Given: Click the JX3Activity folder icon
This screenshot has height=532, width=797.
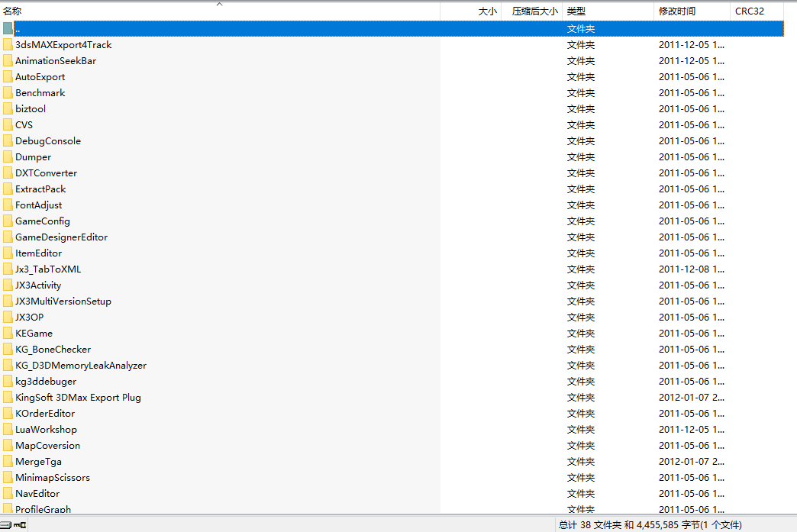Looking at the screenshot, I should pos(8,285).
